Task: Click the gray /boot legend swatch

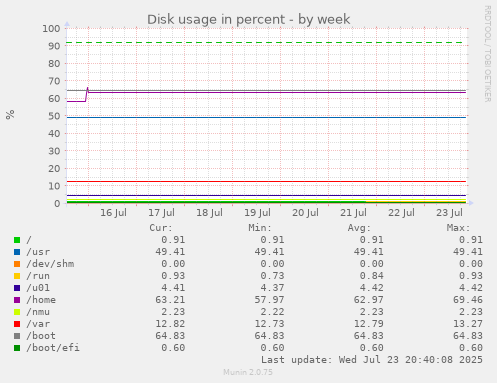Action: (x=17, y=336)
